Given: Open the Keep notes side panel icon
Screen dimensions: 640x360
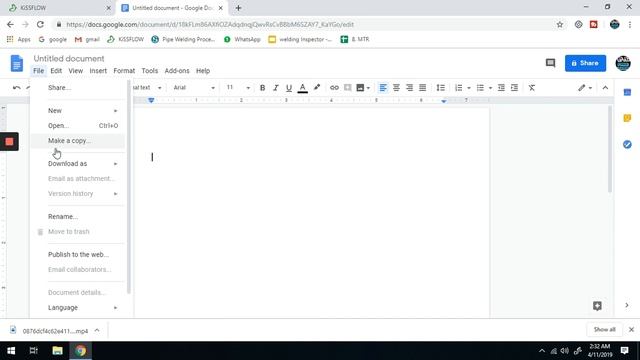Looking at the screenshot, I should (627, 118).
